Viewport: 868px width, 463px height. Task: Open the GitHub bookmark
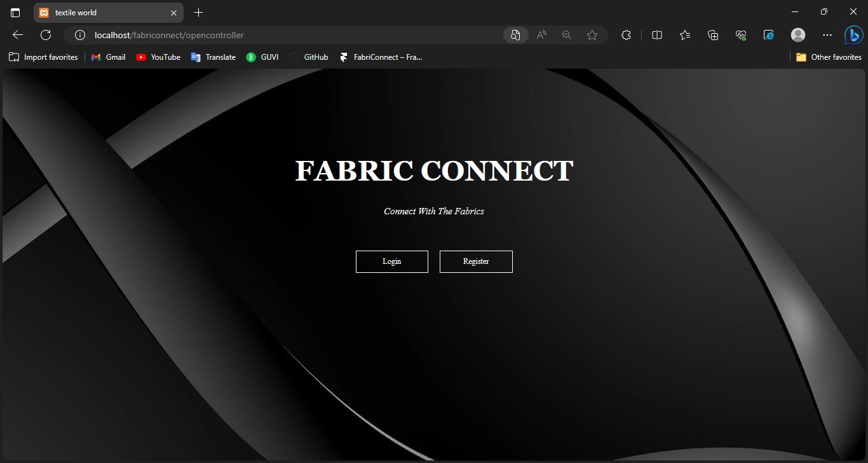[x=309, y=57]
